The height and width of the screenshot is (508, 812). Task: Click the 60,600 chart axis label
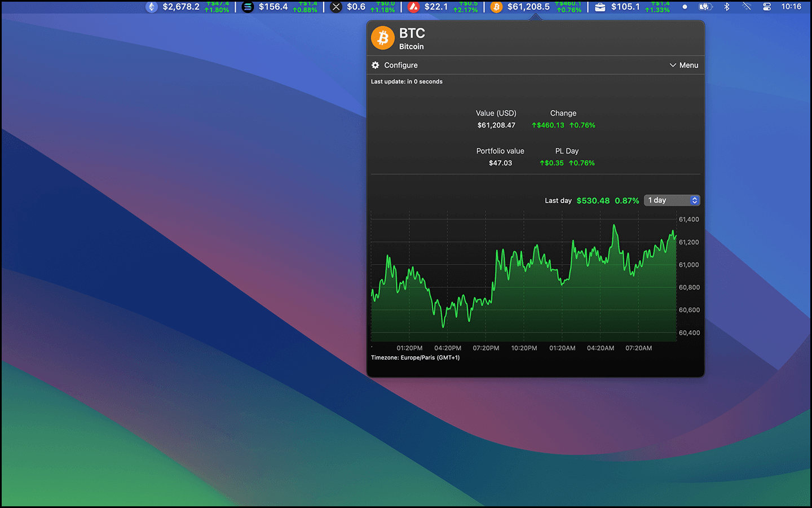[x=689, y=310]
